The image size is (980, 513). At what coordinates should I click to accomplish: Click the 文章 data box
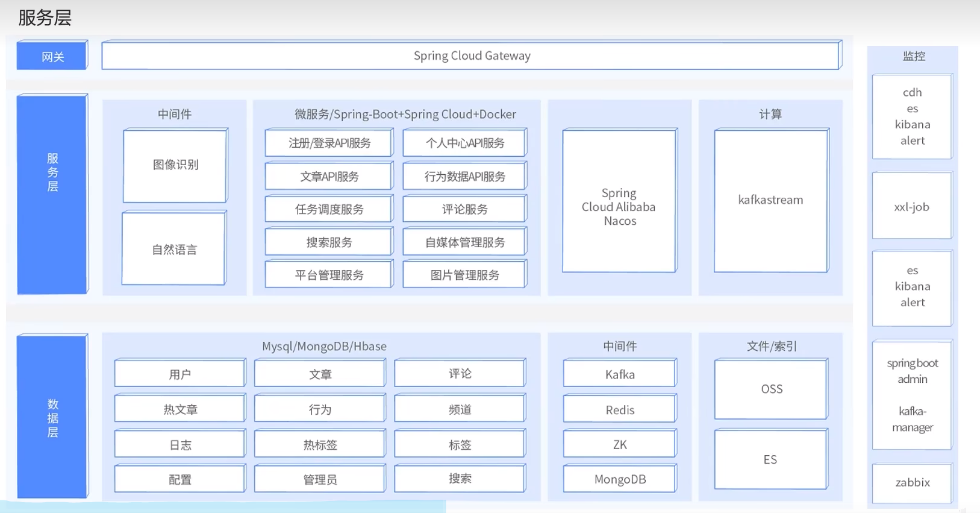[x=320, y=374]
